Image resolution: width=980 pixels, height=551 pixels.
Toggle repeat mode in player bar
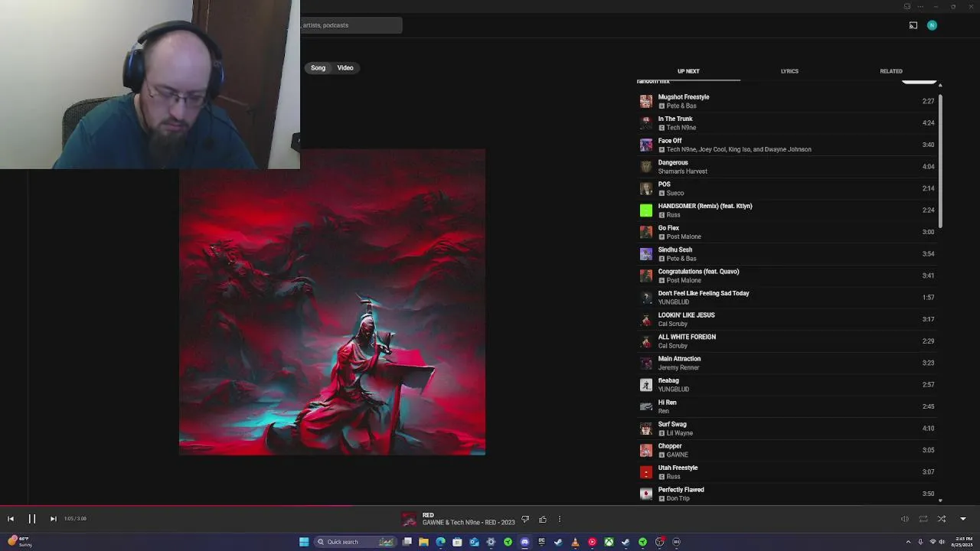[923, 519]
